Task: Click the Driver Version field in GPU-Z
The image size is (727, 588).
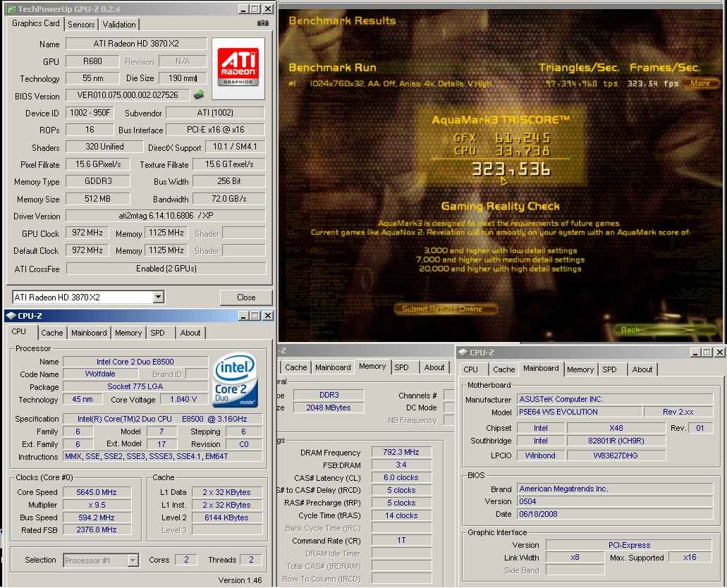Action: coord(166,216)
